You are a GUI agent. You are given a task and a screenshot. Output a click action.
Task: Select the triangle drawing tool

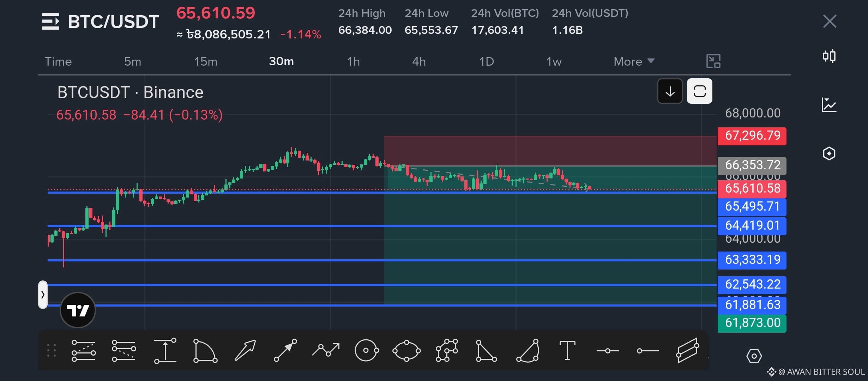pos(487,351)
